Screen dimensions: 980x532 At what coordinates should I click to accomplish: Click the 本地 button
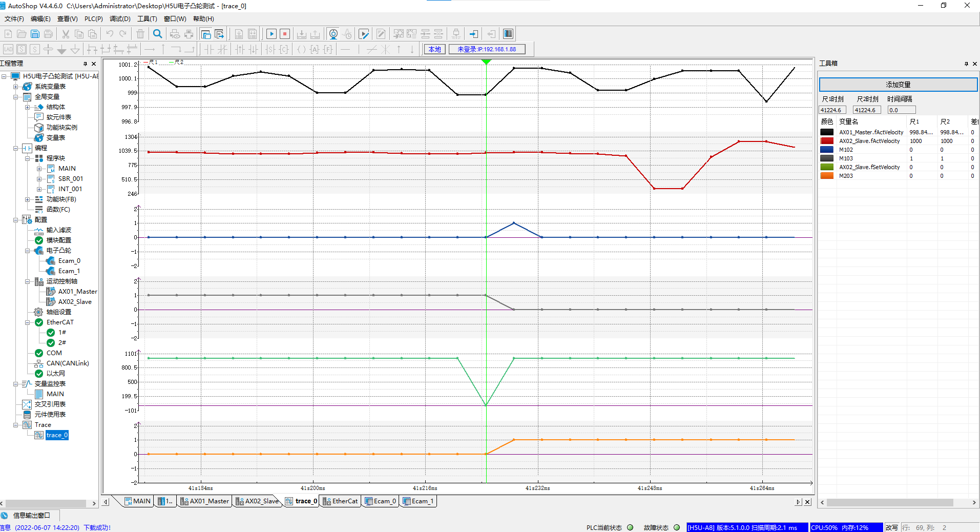pyautogui.click(x=434, y=49)
